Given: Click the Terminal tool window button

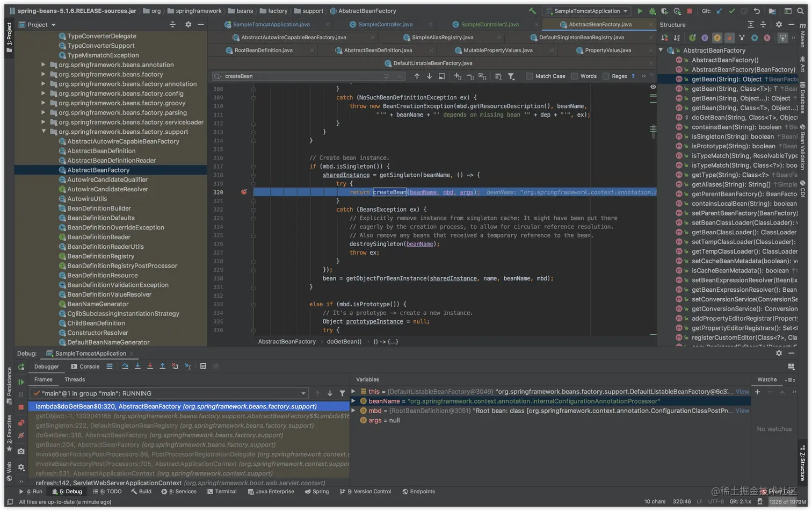Looking at the screenshot, I should 221,492.
